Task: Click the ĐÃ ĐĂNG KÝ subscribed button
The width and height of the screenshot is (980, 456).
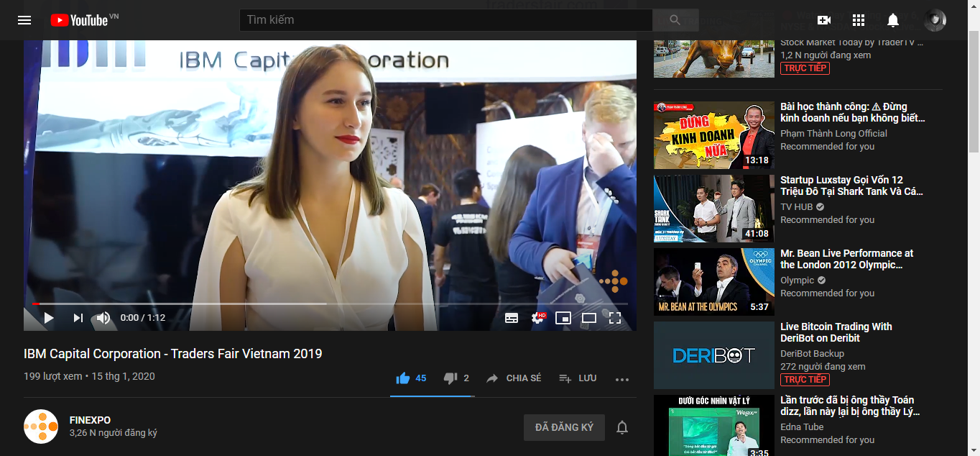Action: (564, 427)
